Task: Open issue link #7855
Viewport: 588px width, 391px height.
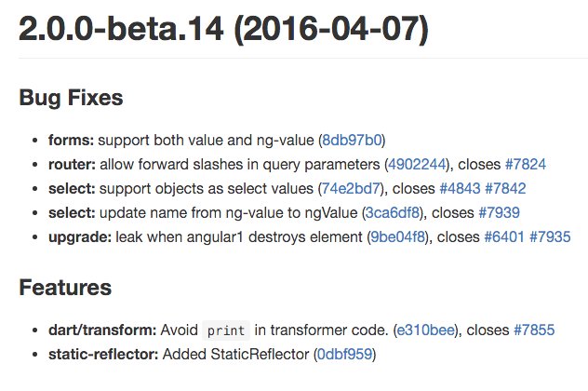Action: (x=534, y=330)
